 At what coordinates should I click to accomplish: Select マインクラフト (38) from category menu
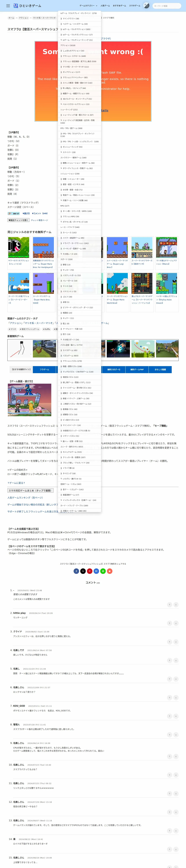79,19
